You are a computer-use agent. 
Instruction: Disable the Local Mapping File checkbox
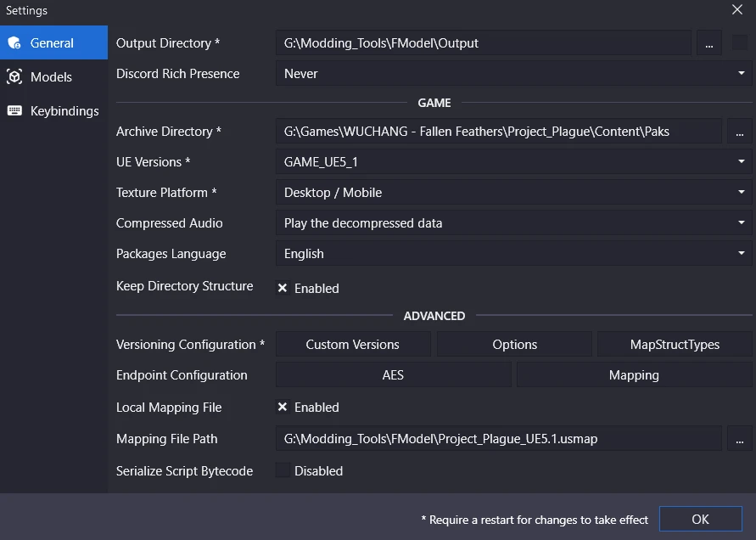tap(283, 408)
